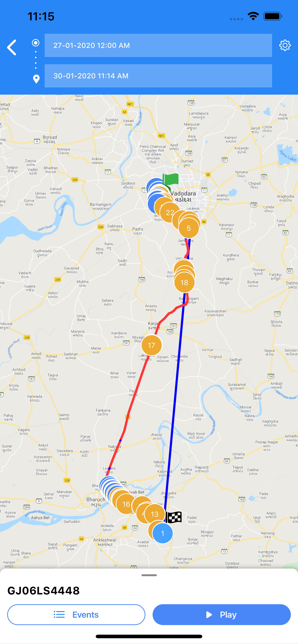Select the orange marker numbered 13
The image size is (298, 644).
tap(155, 514)
